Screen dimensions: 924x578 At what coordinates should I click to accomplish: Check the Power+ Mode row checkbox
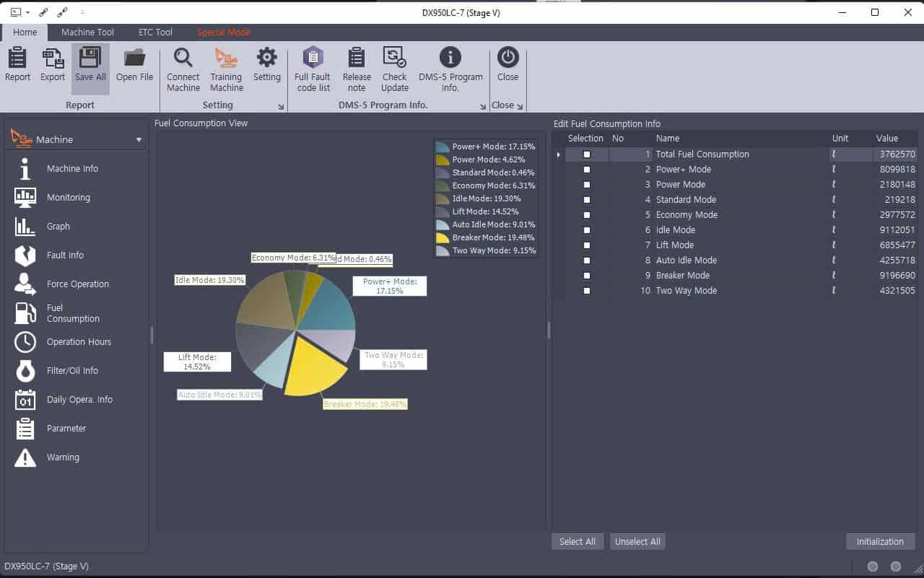pyautogui.click(x=587, y=170)
